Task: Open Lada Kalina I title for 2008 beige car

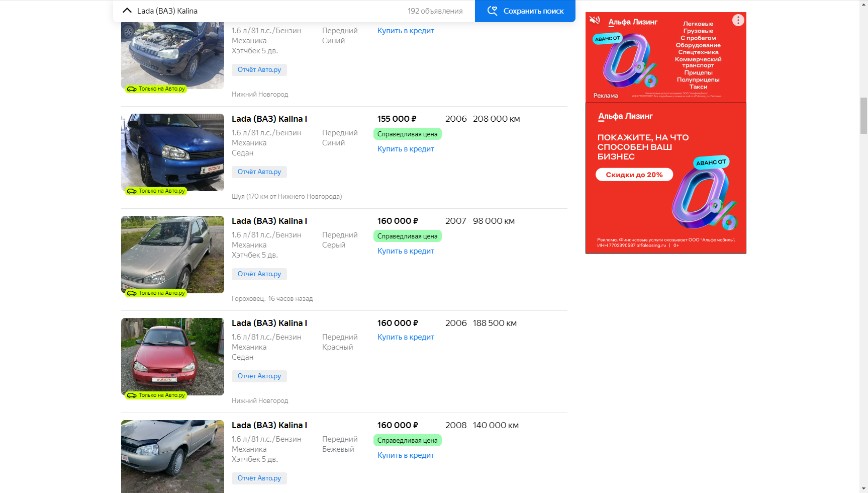Action: 269,425
